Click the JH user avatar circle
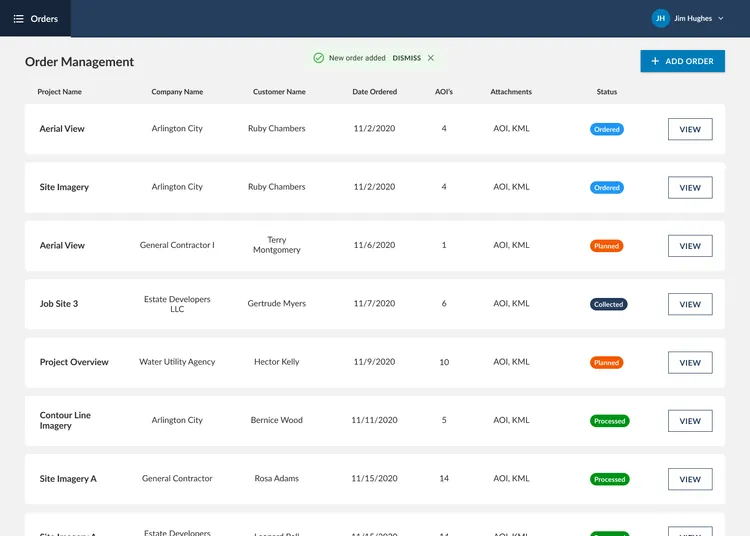Image resolution: width=750 pixels, height=536 pixels. [660, 18]
